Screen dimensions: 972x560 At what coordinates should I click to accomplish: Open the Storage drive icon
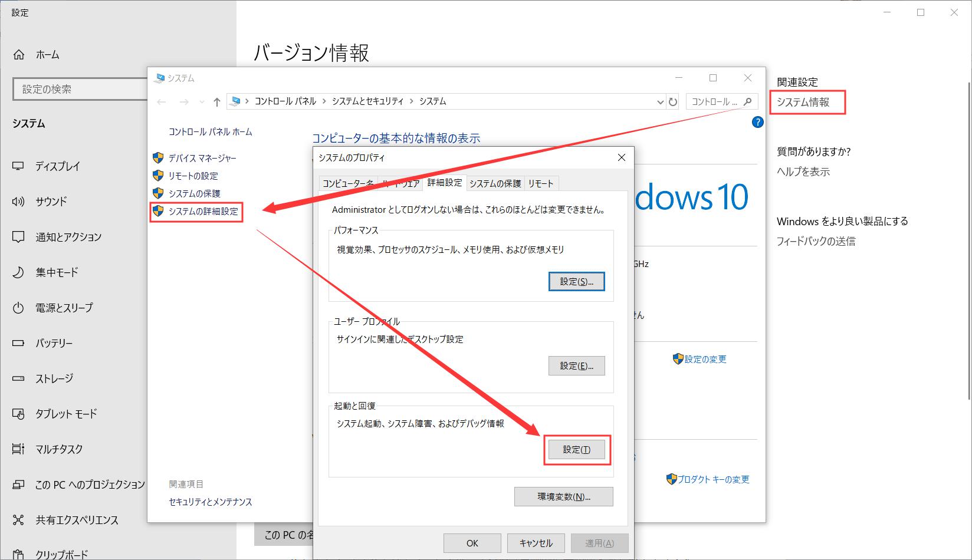point(18,378)
